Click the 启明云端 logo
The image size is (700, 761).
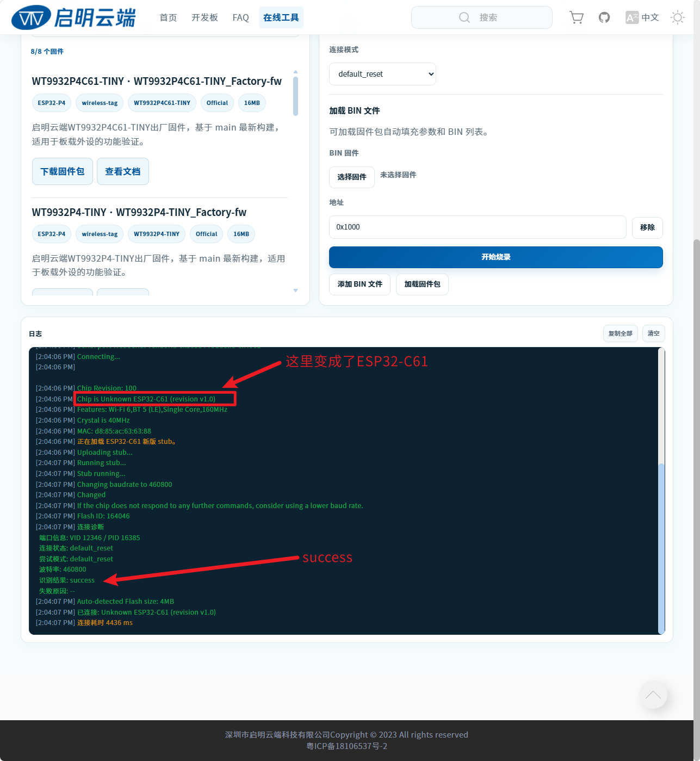tap(73, 17)
